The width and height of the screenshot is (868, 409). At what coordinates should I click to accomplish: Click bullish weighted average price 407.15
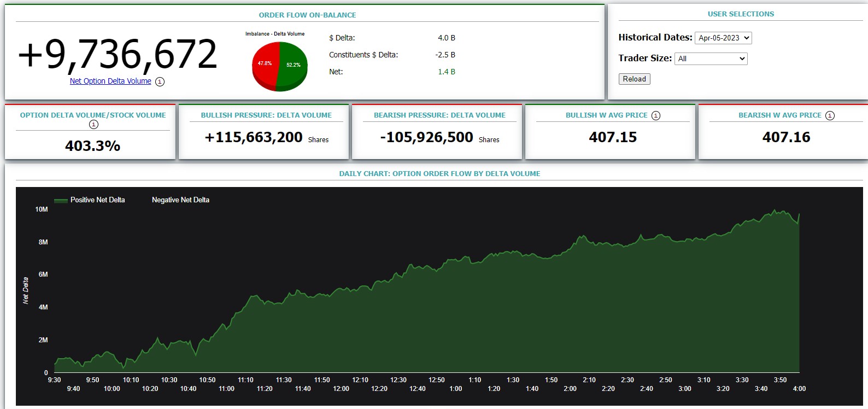613,137
